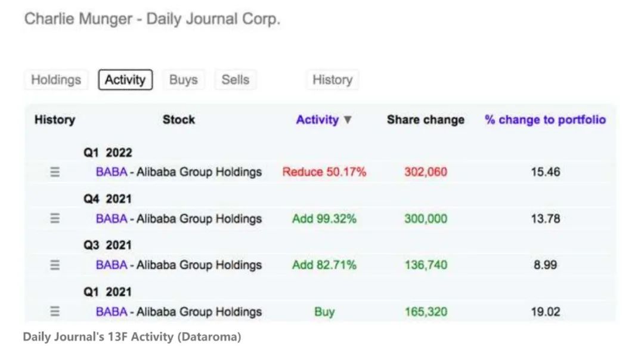The width and height of the screenshot is (644, 346).
Task: Open history icon for Q1 2021 BABA row
Action: point(55,311)
